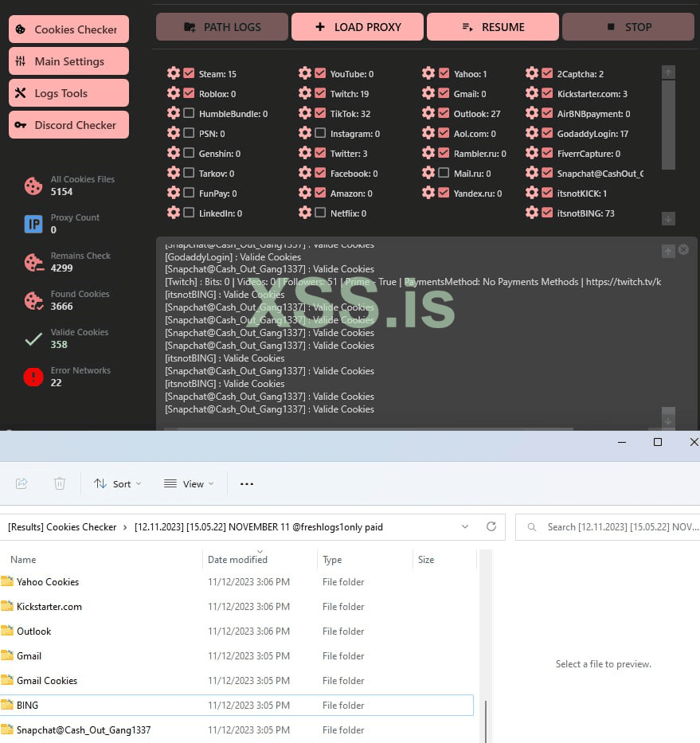Click the Delete trash icon in File Explorer
Viewport: 700px width, 743px height.
tap(59, 483)
